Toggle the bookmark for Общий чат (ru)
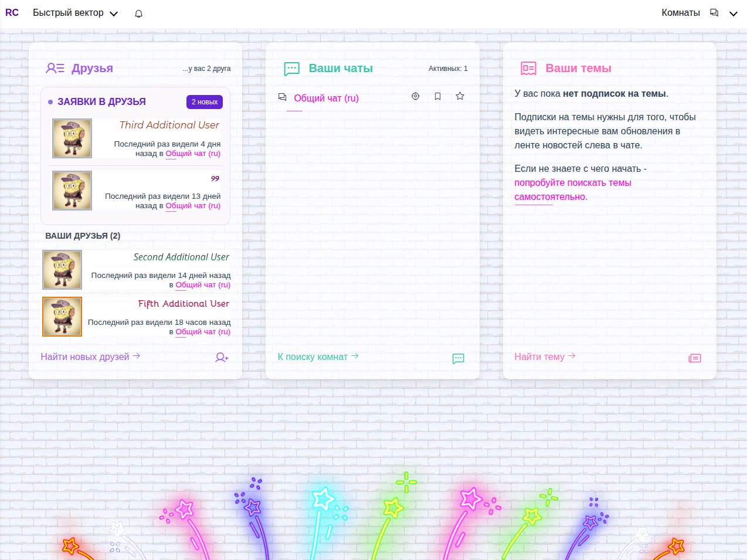This screenshot has width=747, height=560. (437, 96)
